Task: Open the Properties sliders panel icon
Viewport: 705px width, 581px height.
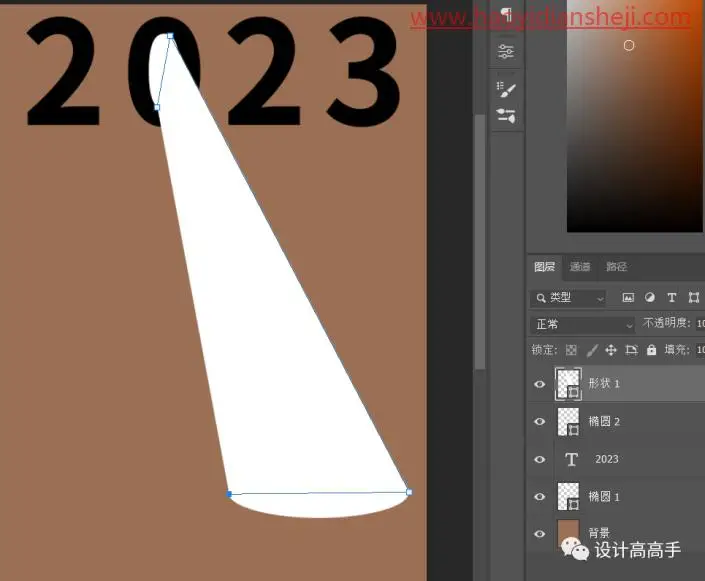Action: click(x=506, y=51)
